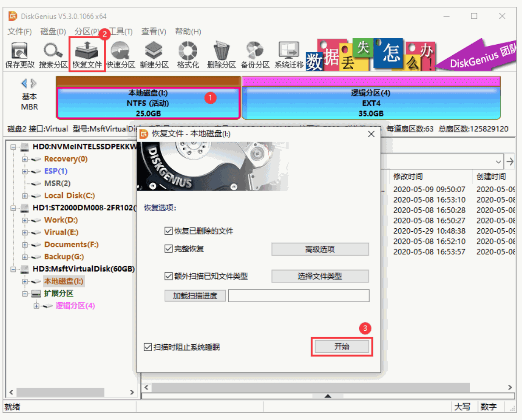Collapse the 扩展分区 tree node
Screen dimensions: 522x420
(x=25, y=294)
